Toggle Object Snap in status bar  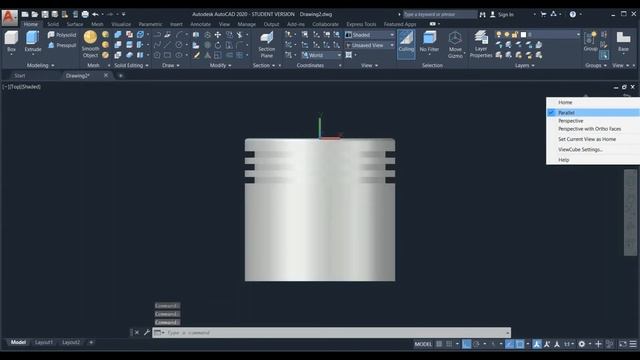[519, 344]
